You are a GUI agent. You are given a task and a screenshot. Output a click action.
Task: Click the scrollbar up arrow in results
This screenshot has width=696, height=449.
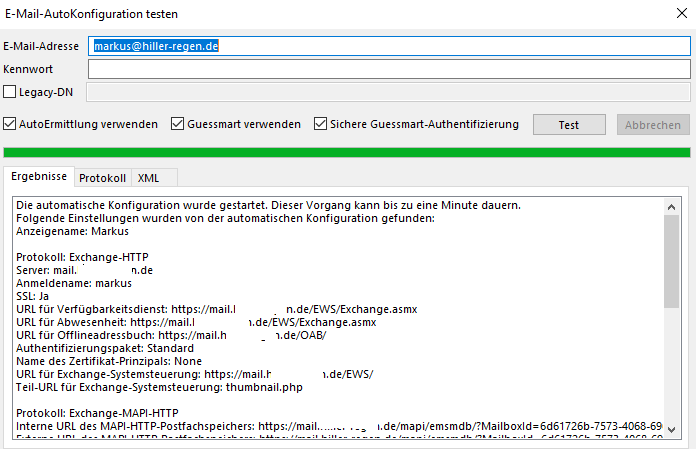pos(671,204)
